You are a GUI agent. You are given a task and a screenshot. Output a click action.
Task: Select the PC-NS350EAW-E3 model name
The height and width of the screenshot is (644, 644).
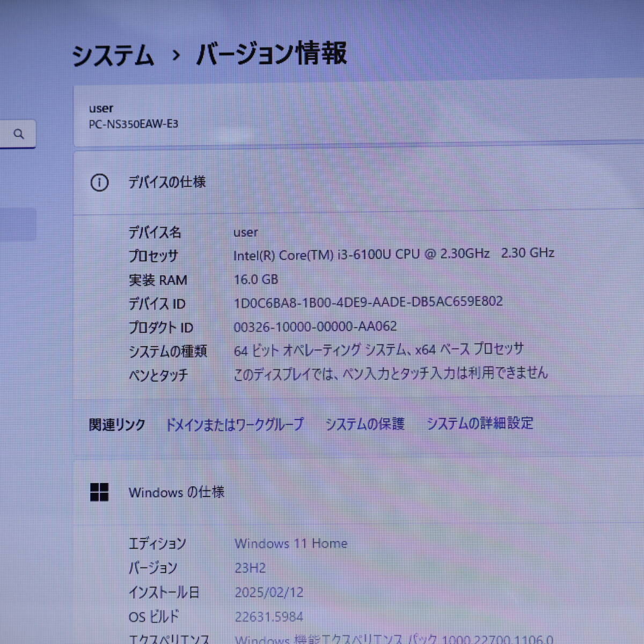(x=134, y=124)
